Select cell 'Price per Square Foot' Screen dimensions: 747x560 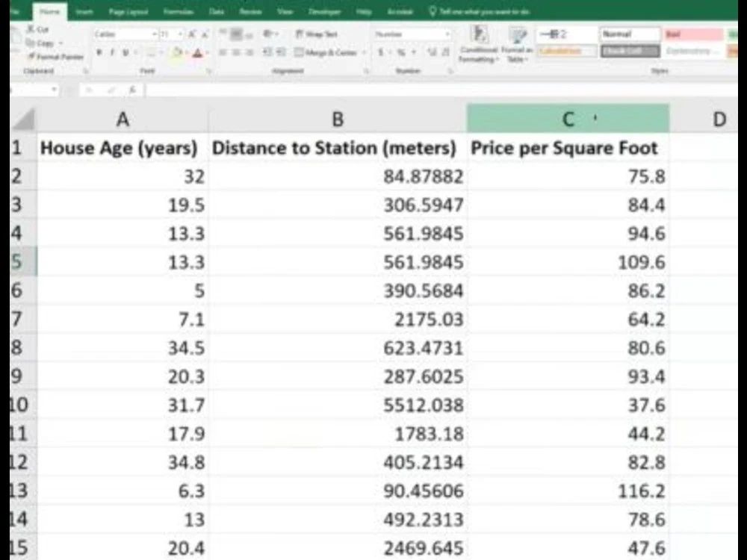tap(568, 148)
